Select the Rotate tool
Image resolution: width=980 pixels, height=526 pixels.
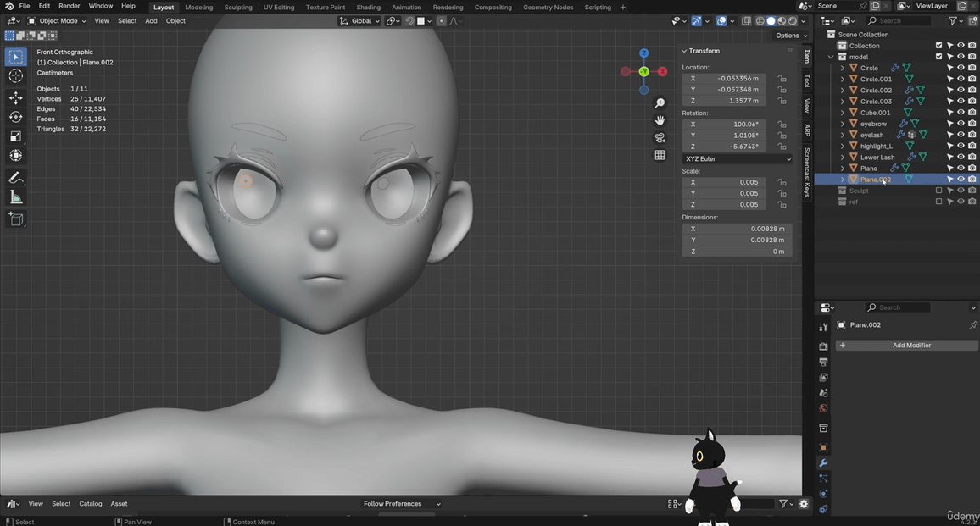tap(15, 117)
